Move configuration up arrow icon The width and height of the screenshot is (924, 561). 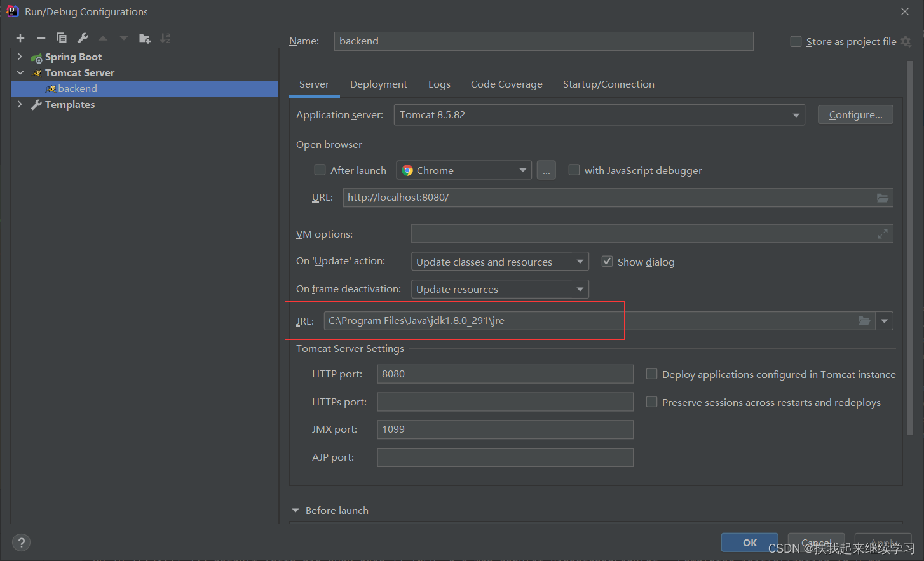pos(103,38)
